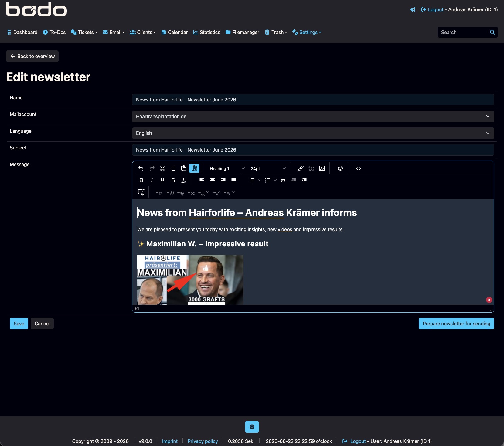Toggle bold formatting
The height and width of the screenshot is (446, 504).
pyautogui.click(x=141, y=180)
